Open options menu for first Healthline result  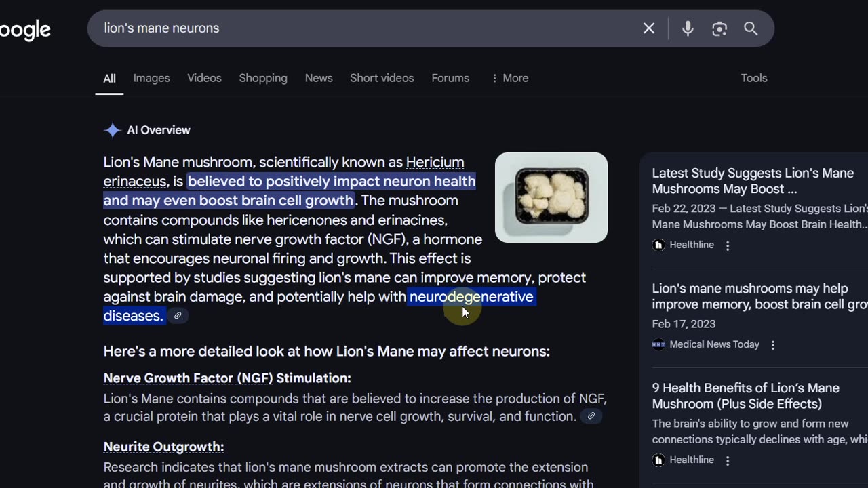[x=728, y=245]
